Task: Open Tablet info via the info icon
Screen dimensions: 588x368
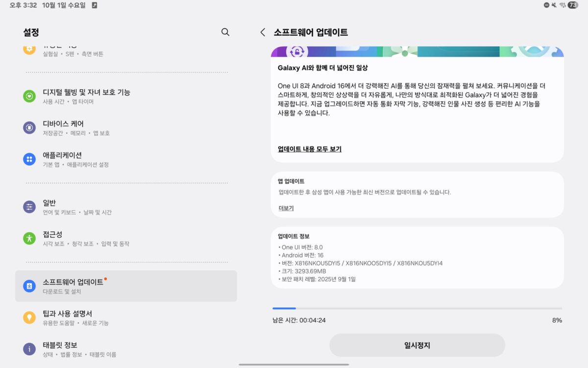Action: pos(30,348)
